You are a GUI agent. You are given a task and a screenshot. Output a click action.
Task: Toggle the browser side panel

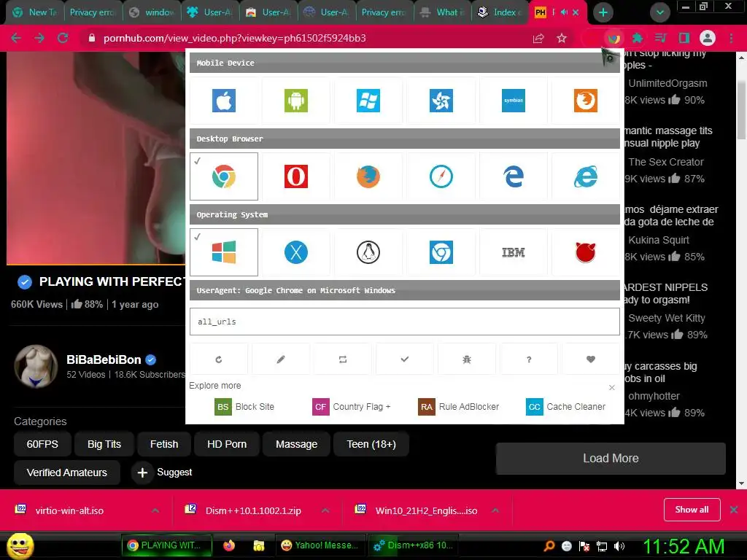pyautogui.click(x=684, y=38)
